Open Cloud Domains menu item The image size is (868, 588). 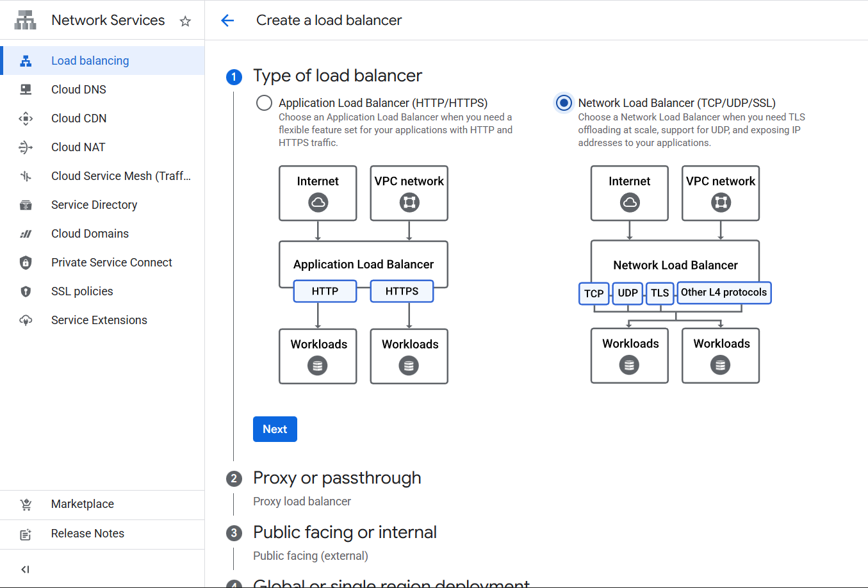(90, 234)
